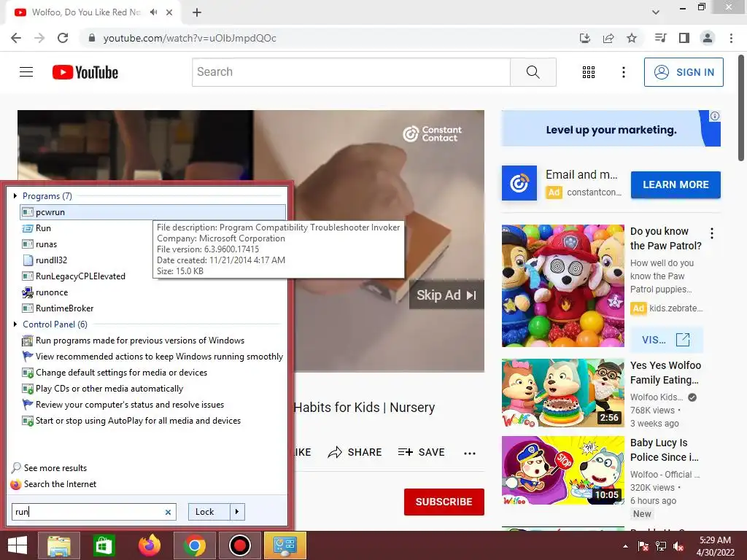Viewport: 747px width, 560px height.
Task: Launch Firefox from the taskbar
Action: [x=149, y=545]
